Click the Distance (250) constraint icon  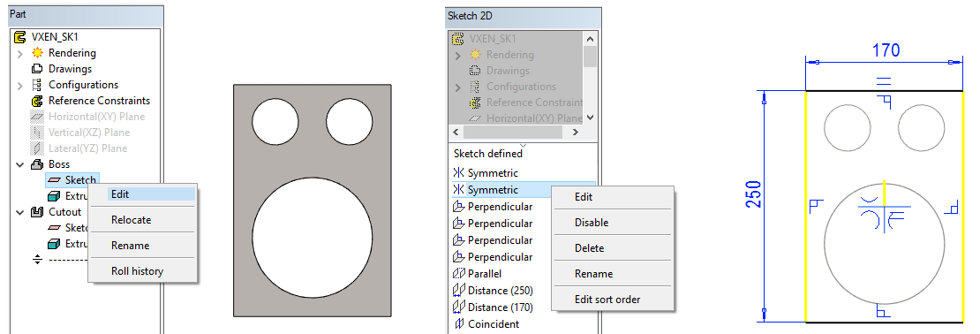(x=458, y=291)
